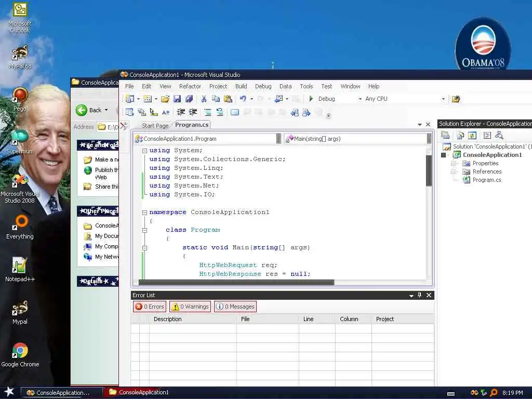Click the Visual Studio ConsoleApplication taskbar button

pyautogui.click(x=61, y=393)
